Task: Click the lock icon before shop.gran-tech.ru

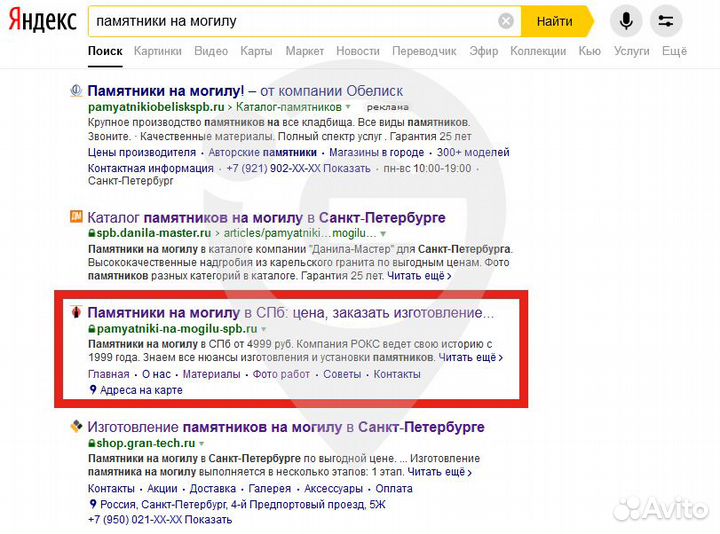Action: coord(91,443)
